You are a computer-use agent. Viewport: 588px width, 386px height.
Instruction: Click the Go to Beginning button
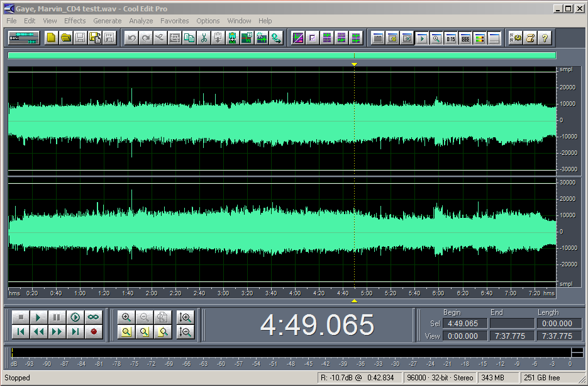pyautogui.click(x=21, y=332)
